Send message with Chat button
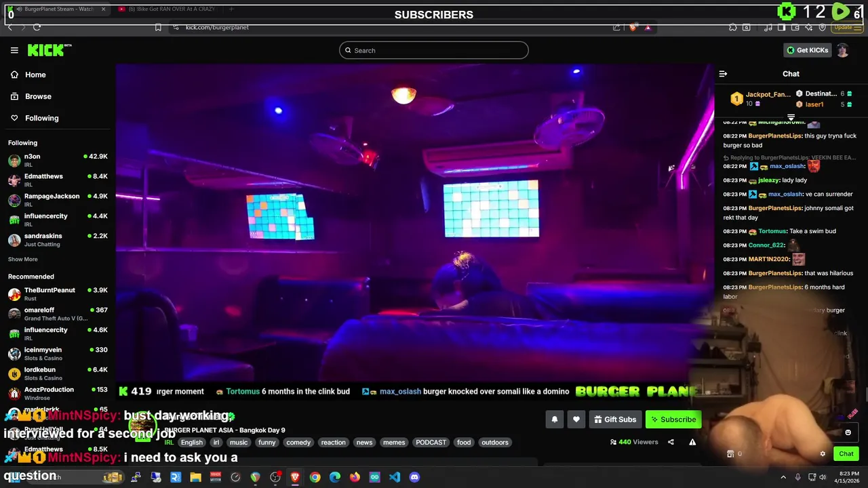 (x=846, y=454)
